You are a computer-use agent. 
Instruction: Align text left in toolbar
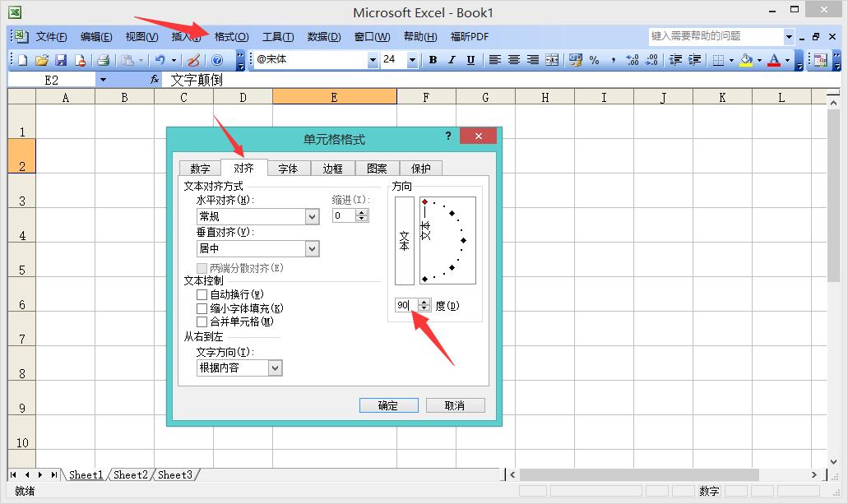[x=494, y=60]
